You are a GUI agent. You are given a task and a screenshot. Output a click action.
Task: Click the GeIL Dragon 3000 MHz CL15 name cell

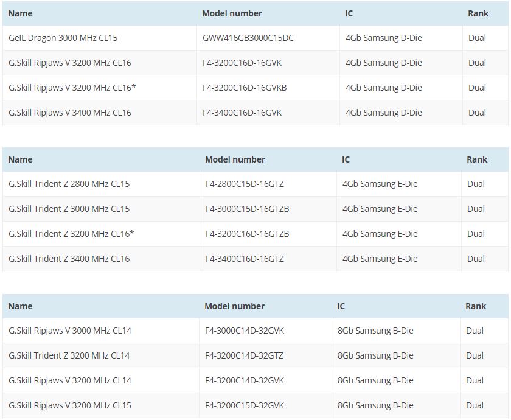pyautogui.click(x=63, y=38)
